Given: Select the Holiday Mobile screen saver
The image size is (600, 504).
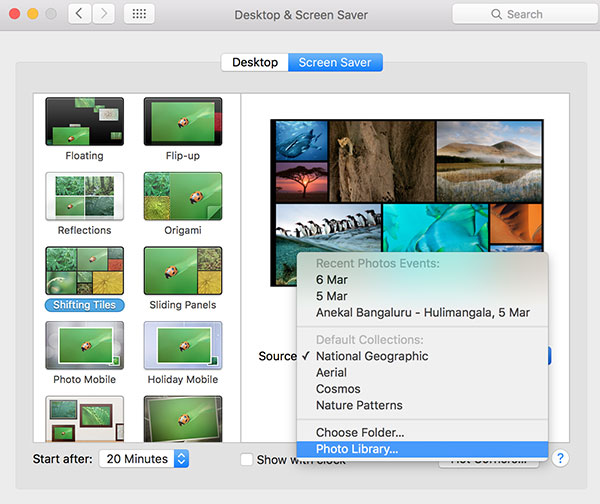Looking at the screenshot, I should tap(182, 346).
